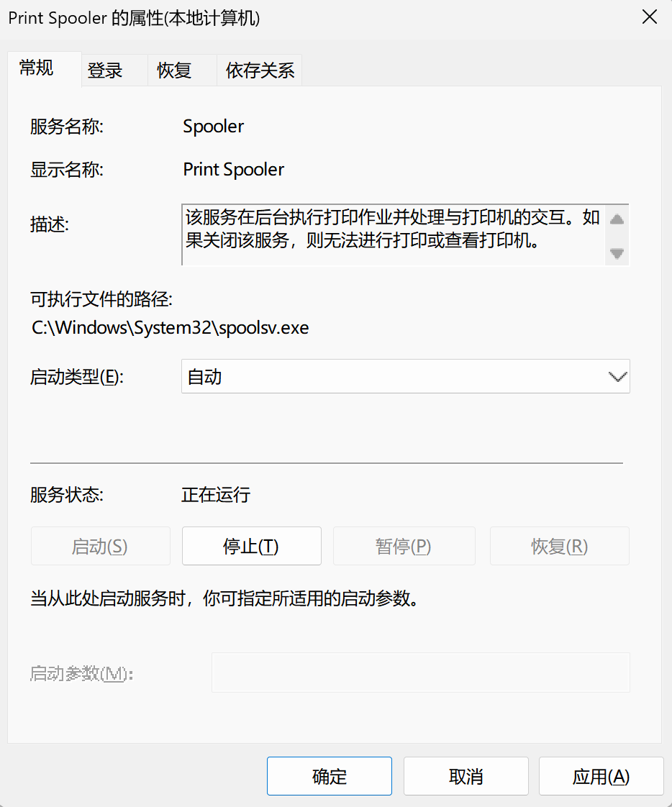672x807 pixels.
Task: Click the 服务名称 label
Action: (66, 127)
